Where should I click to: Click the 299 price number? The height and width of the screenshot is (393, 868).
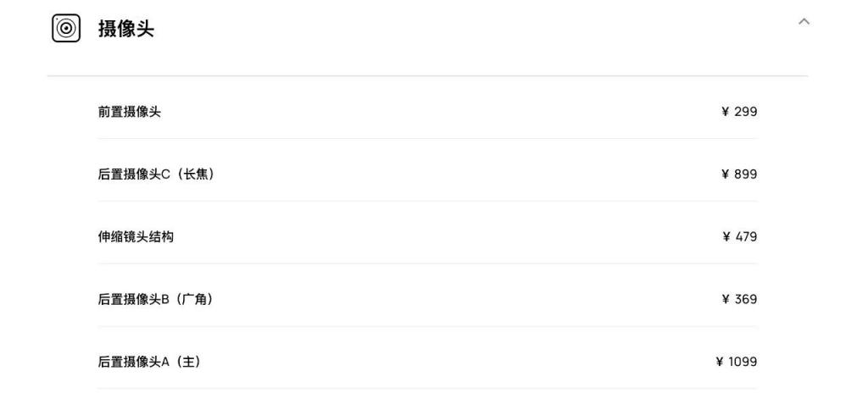click(x=746, y=112)
